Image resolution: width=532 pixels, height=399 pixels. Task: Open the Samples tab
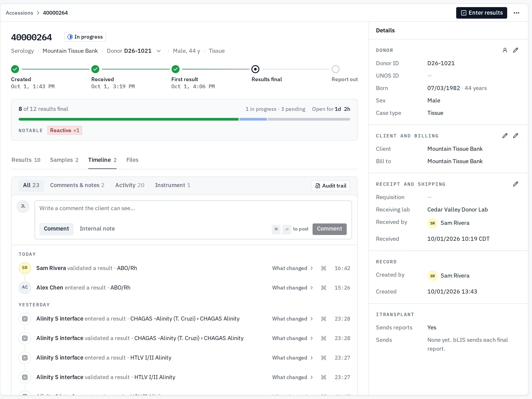click(64, 160)
